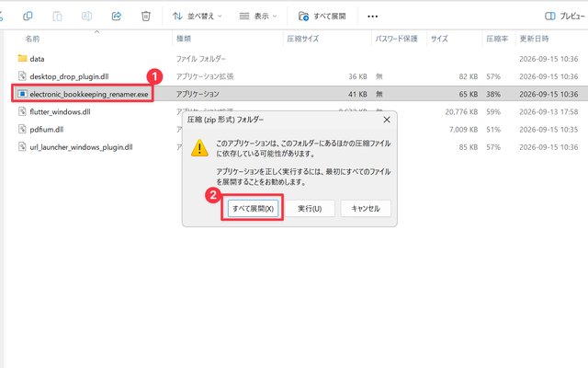This screenshot has width=588, height=368.
Task: Click the toolbar すべて展開 extract all button
Action: (x=322, y=17)
